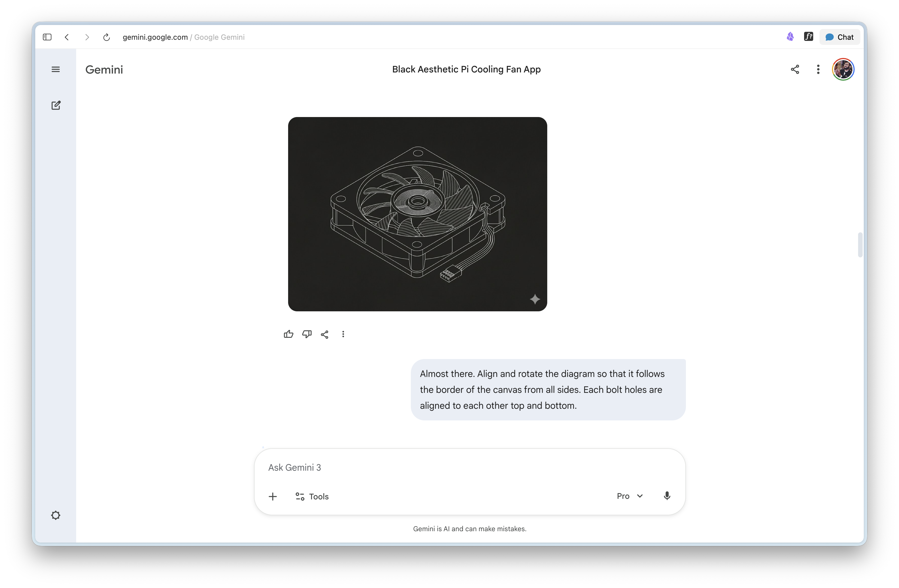Open the Tools menu
Image resolution: width=899 pixels, height=588 pixels.
(312, 496)
